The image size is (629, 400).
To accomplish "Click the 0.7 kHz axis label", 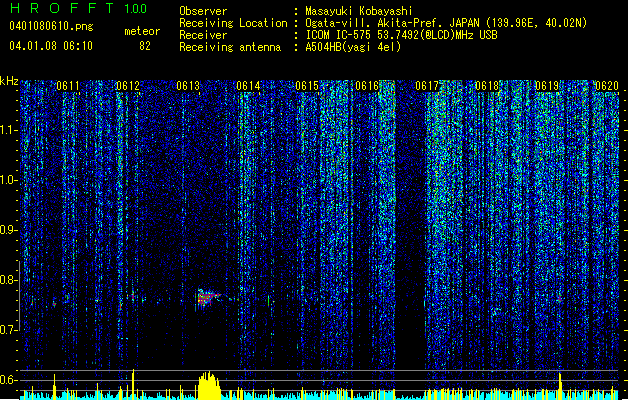I will (x=8, y=330).
